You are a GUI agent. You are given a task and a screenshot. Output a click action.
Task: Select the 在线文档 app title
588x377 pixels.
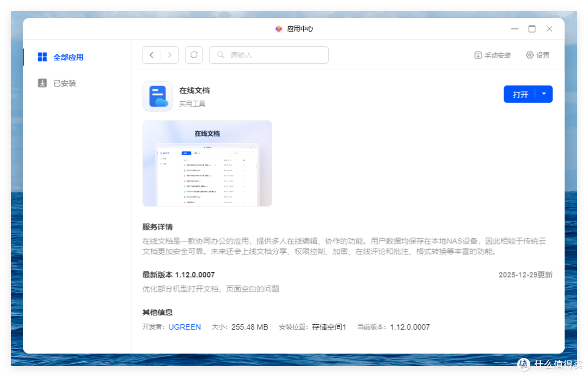[x=194, y=90]
